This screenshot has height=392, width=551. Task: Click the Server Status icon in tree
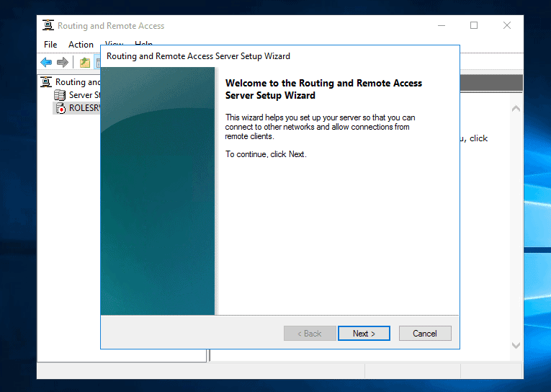pos(60,95)
